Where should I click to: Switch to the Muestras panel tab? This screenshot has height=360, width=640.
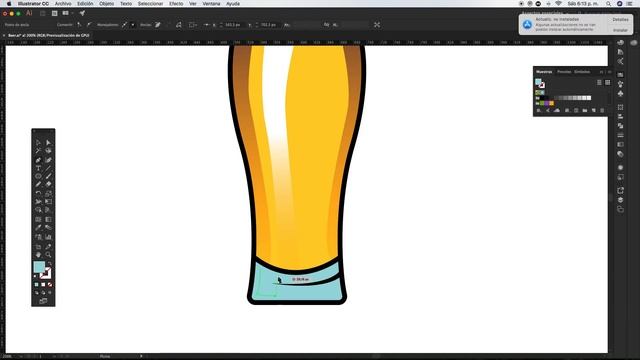coord(544,72)
